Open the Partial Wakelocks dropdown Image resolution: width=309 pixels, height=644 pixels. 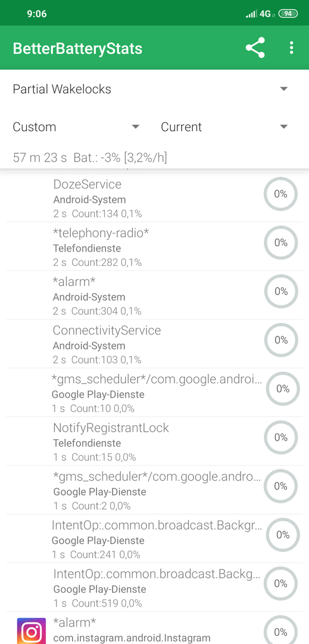tap(151, 89)
